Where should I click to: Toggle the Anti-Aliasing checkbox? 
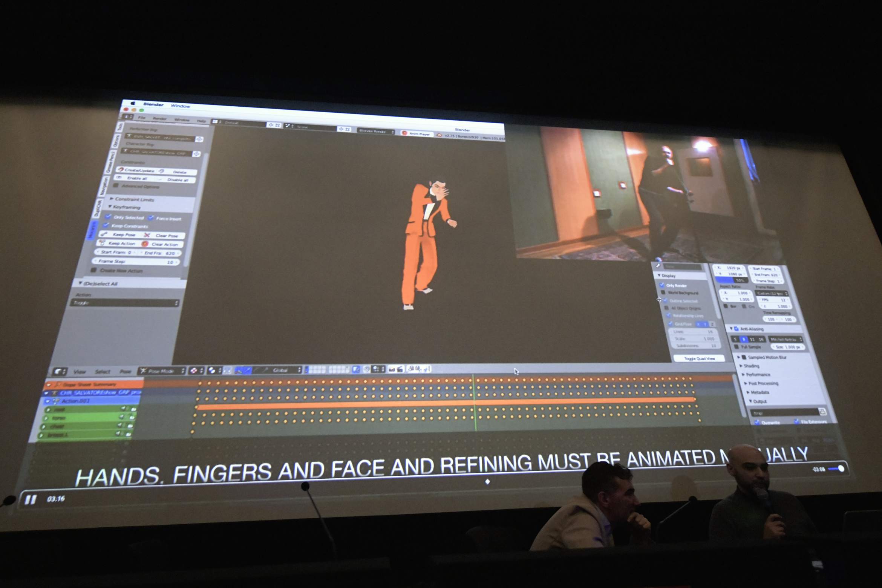pos(736,329)
